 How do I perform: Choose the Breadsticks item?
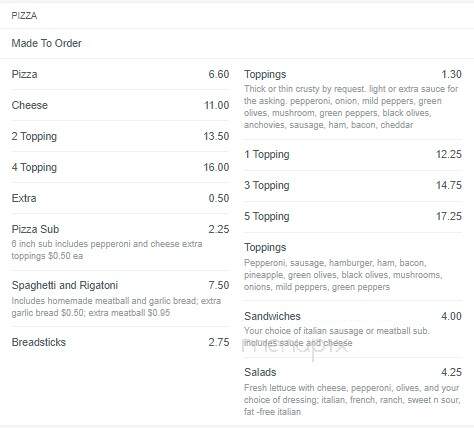pos(120,342)
